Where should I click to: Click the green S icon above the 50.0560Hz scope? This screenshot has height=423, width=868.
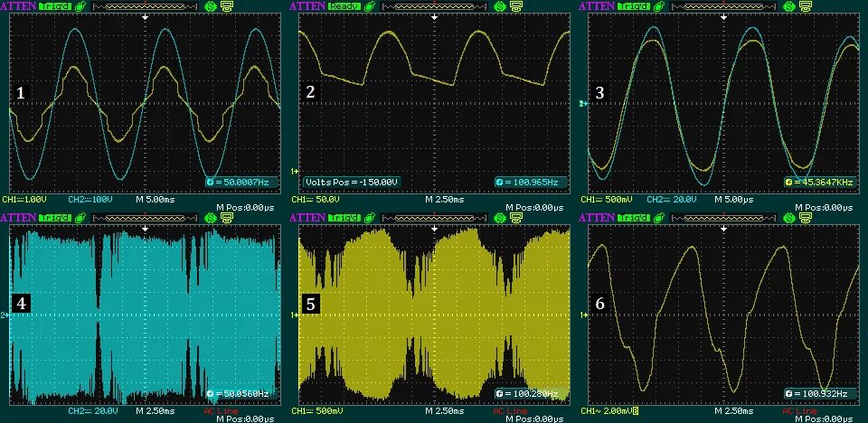point(211,218)
